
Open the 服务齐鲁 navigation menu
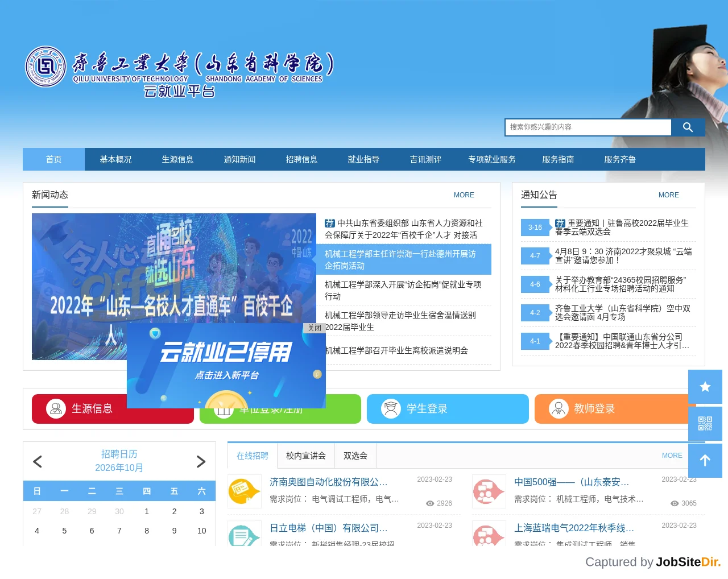(620, 159)
